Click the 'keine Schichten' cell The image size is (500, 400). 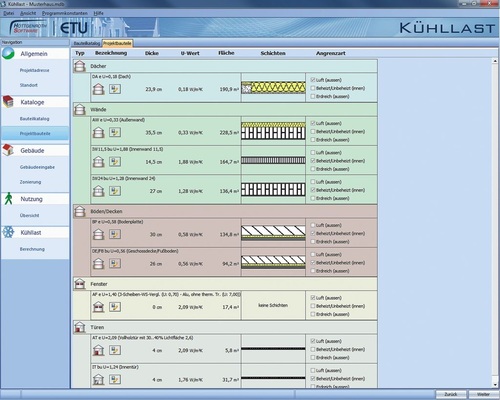click(273, 305)
